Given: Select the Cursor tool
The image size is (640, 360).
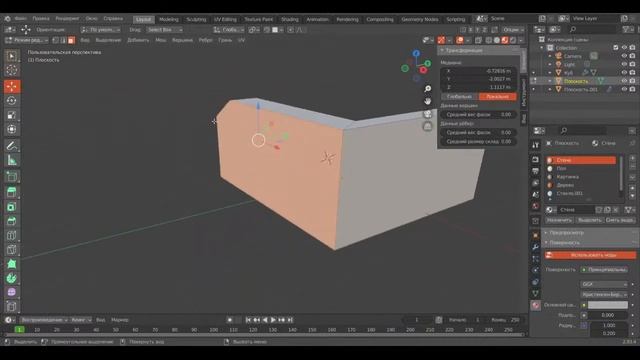Looking at the screenshot, I should [11, 70].
